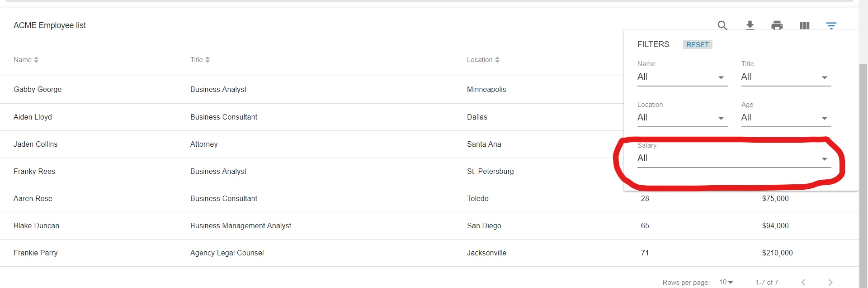Click the search icon in table toolbar
The width and height of the screenshot is (868, 288).
tap(722, 25)
